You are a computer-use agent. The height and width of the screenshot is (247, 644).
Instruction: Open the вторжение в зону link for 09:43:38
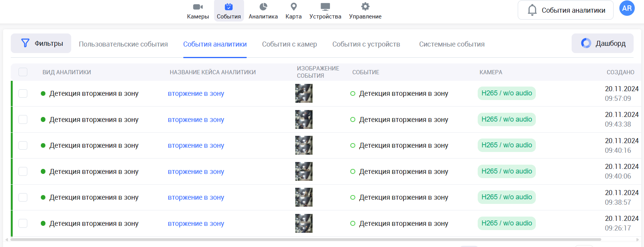click(x=196, y=120)
